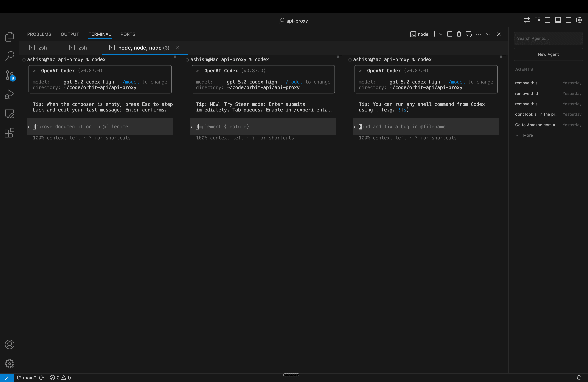Image resolution: width=588 pixels, height=382 pixels.
Task: Create a new node terminal with the plus icon
Action: [x=435, y=34]
